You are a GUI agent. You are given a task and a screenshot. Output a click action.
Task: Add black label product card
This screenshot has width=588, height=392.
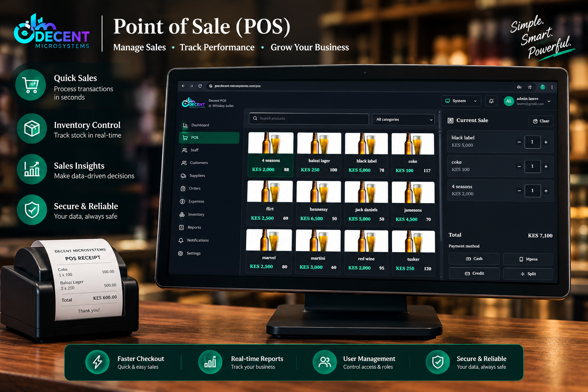coord(366,155)
